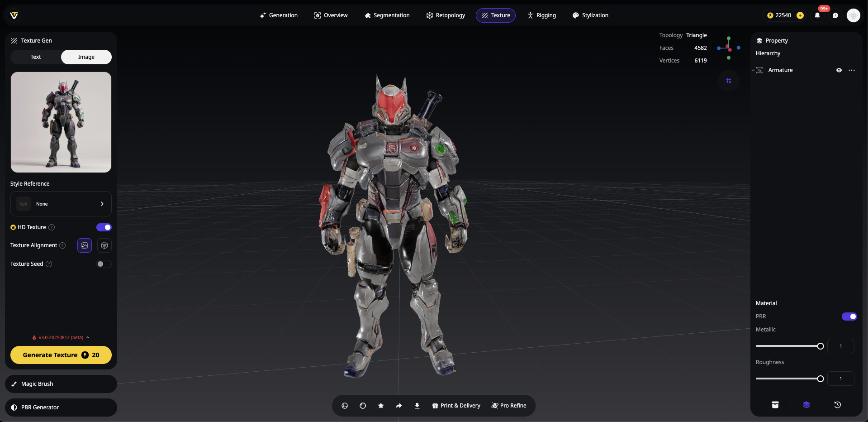Click Texture Alignment help question mark
Image resolution: width=868 pixels, height=422 pixels.
(x=62, y=245)
